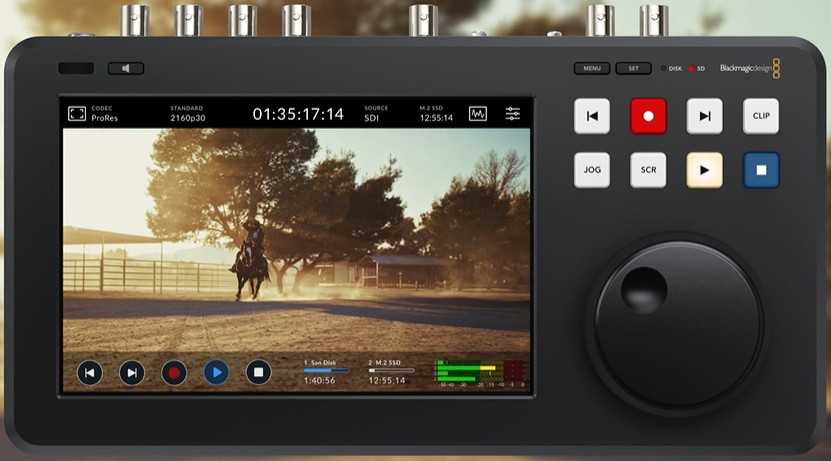Toggle JOG mode with the hardware button
This screenshot has height=461, width=831.
pos(592,170)
